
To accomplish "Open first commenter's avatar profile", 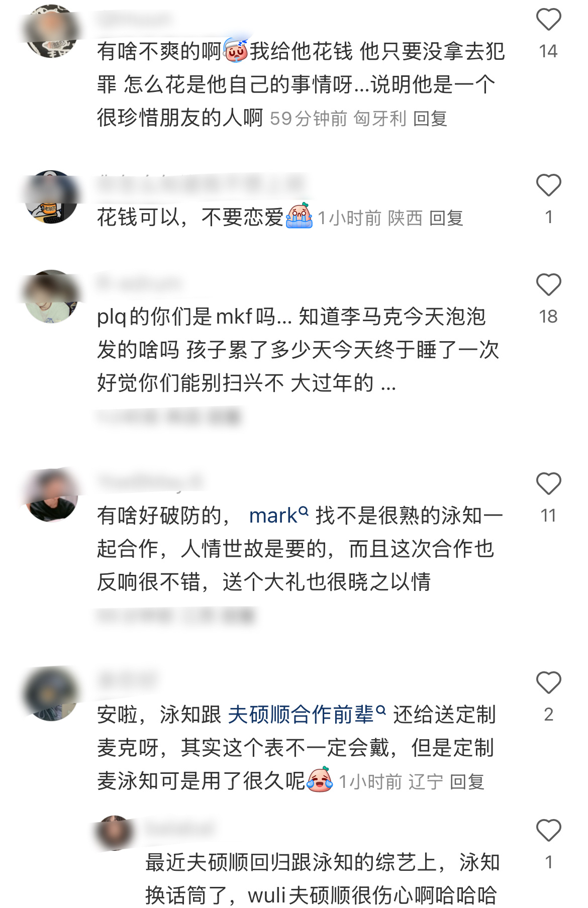I will (51, 31).
